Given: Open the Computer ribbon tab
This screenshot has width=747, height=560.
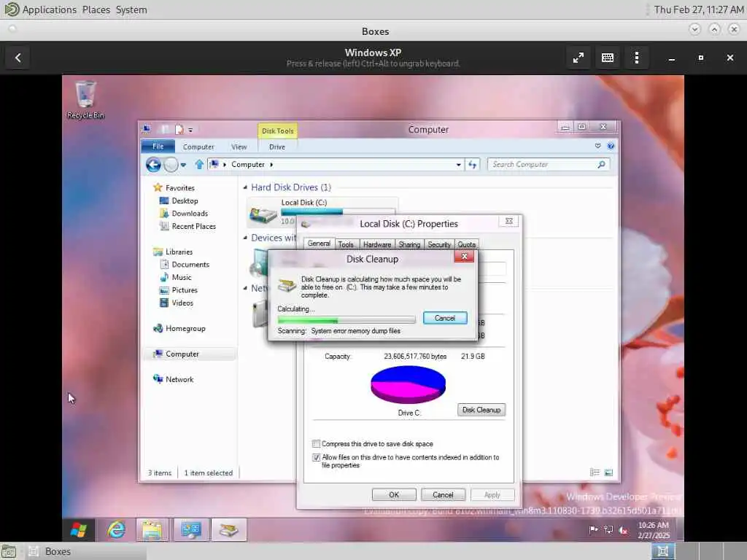Looking at the screenshot, I should 198,147.
